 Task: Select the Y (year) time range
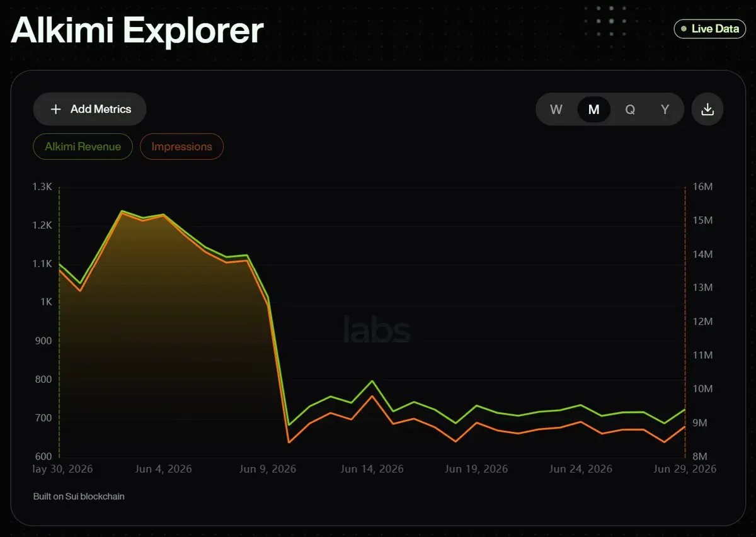(x=665, y=110)
